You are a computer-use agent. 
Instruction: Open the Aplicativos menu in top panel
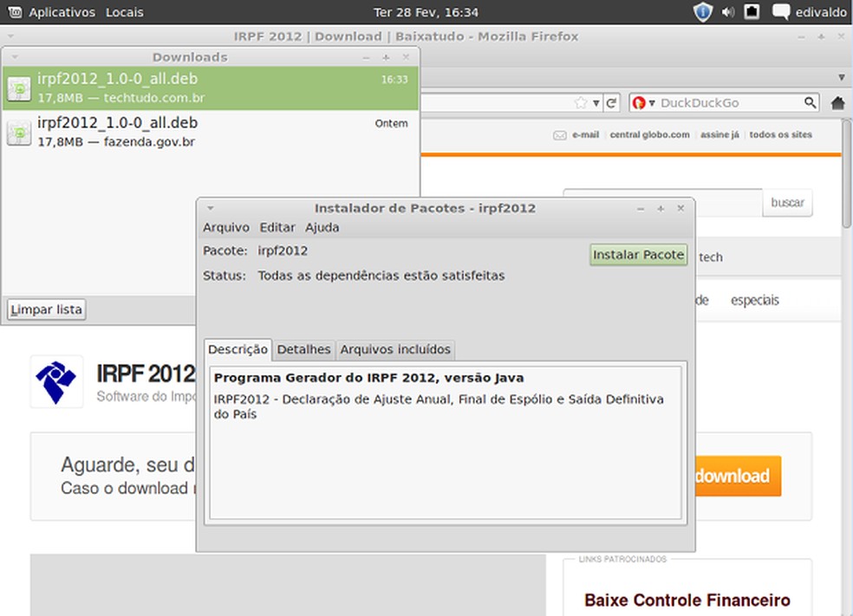(x=62, y=12)
